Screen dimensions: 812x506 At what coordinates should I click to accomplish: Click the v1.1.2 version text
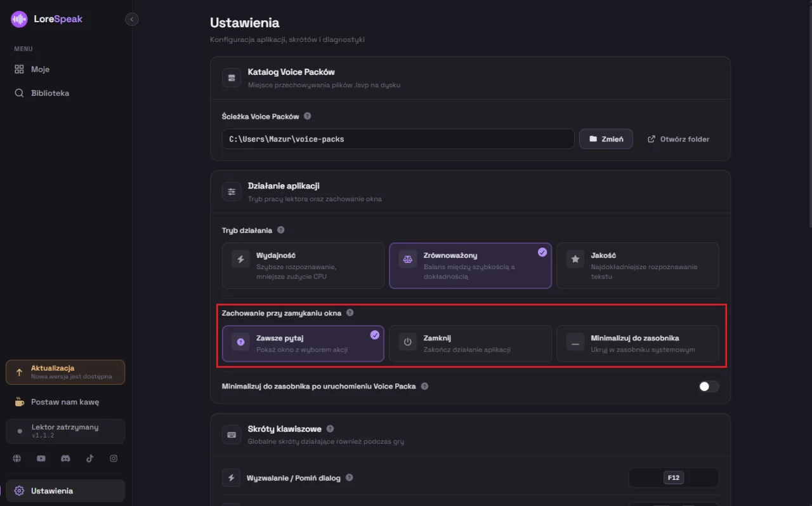point(43,436)
